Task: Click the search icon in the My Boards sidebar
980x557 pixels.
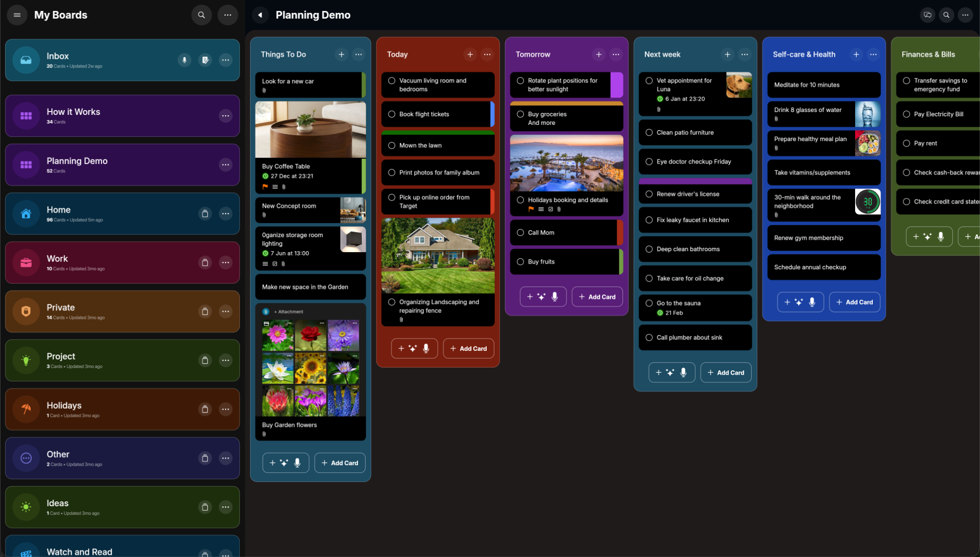Action: click(201, 15)
